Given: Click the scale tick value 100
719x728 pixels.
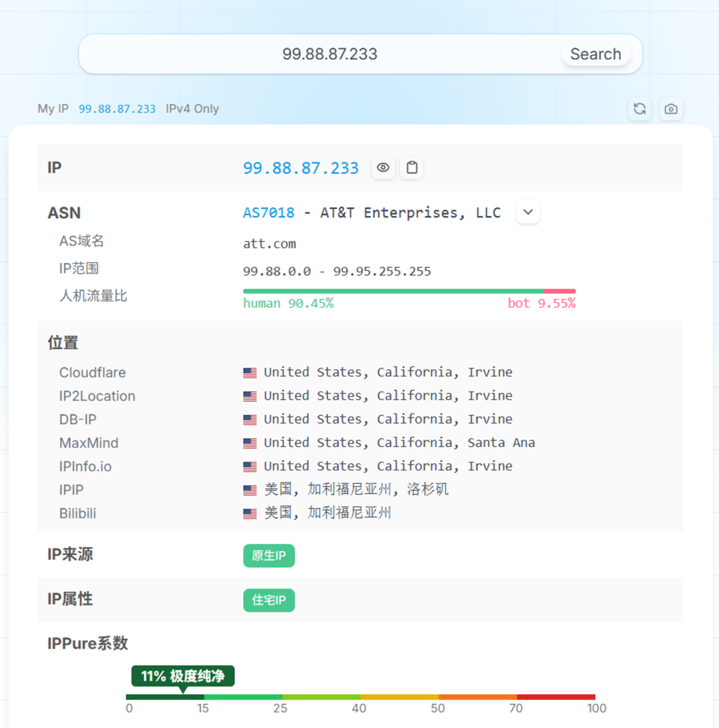Looking at the screenshot, I should click(597, 709).
